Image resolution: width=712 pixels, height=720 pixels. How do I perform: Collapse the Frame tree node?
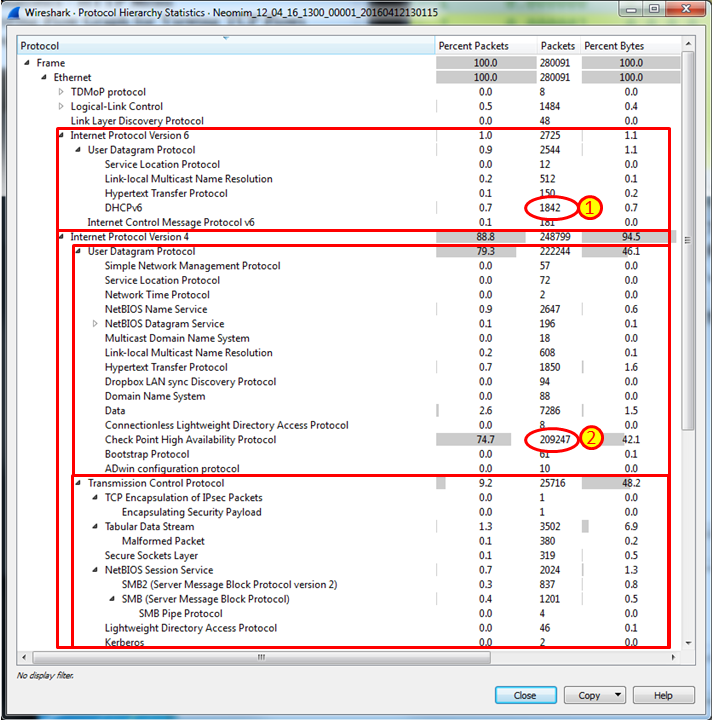click(27, 62)
